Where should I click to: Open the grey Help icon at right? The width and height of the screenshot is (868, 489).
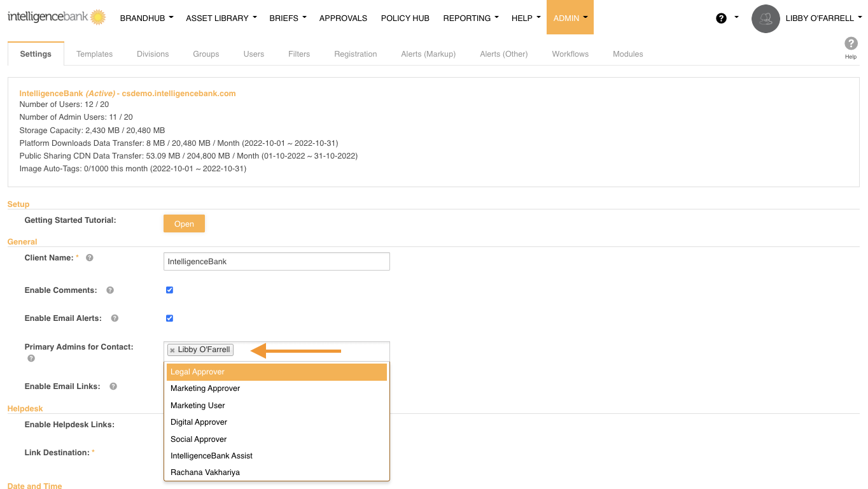click(851, 44)
